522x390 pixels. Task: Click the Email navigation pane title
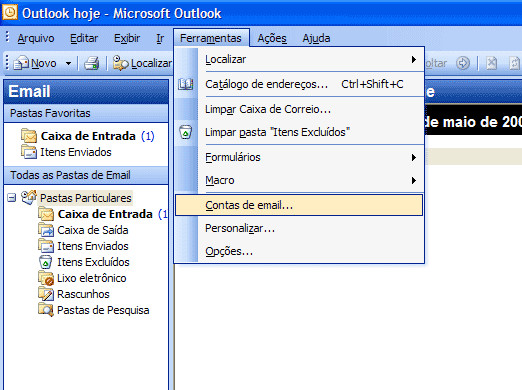[x=86, y=91]
